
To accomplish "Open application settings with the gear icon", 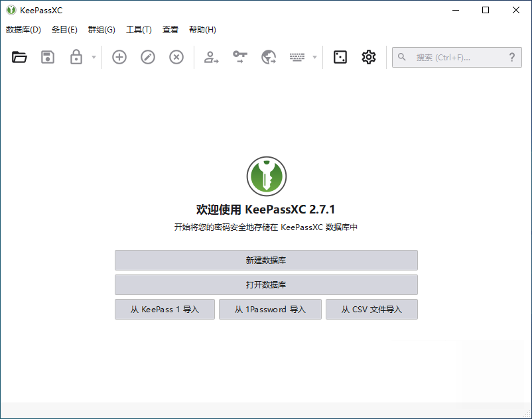I will [x=369, y=57].
